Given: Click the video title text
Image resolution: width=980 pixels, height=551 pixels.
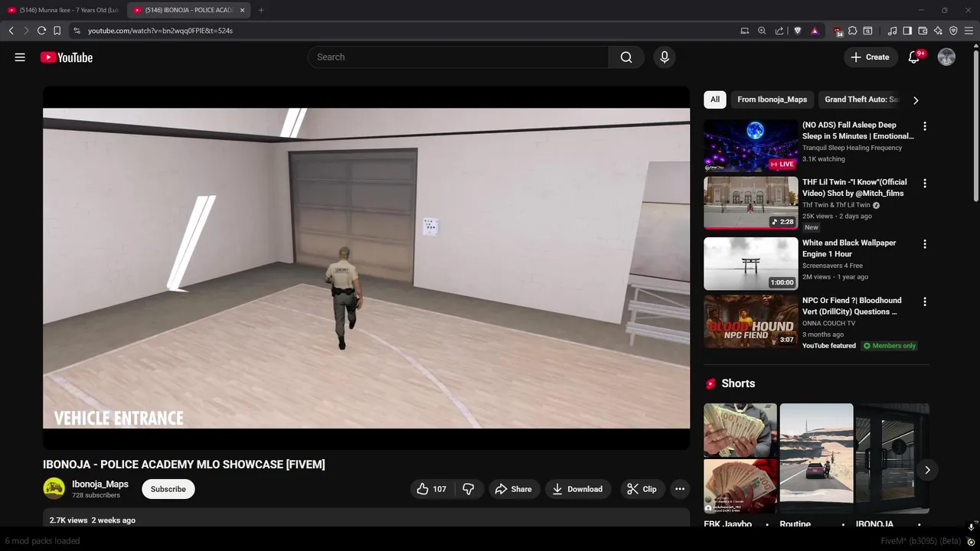Looking at the screenshot, I should tap(184, 465).
